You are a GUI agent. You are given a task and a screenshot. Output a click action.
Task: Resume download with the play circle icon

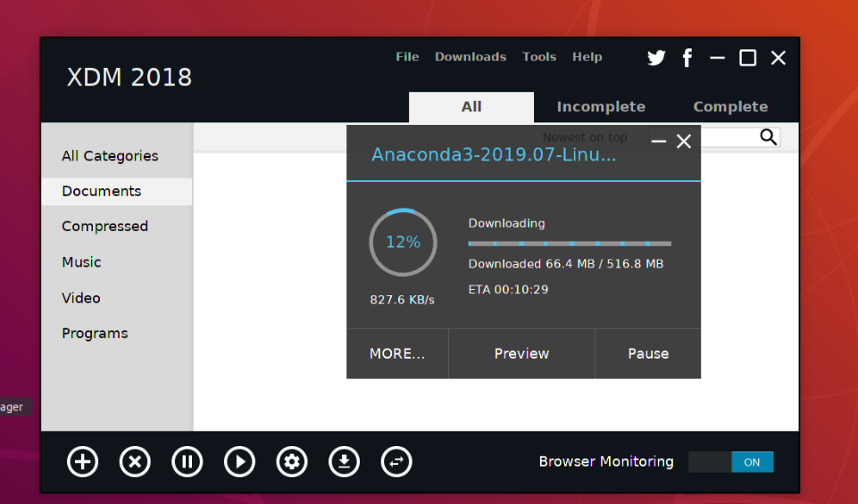239,462
